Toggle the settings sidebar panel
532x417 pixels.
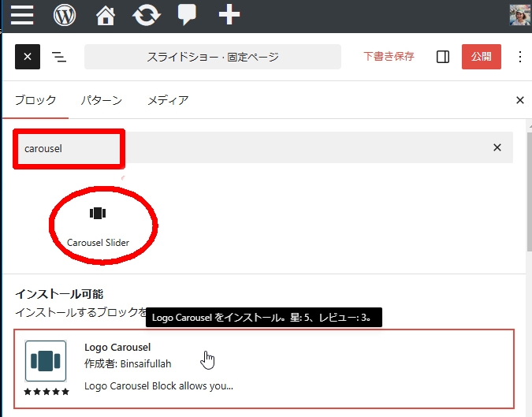point(443,57)
